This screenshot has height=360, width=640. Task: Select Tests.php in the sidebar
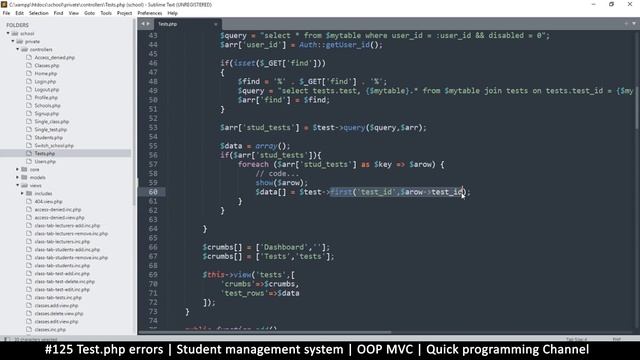coord(44,153)
